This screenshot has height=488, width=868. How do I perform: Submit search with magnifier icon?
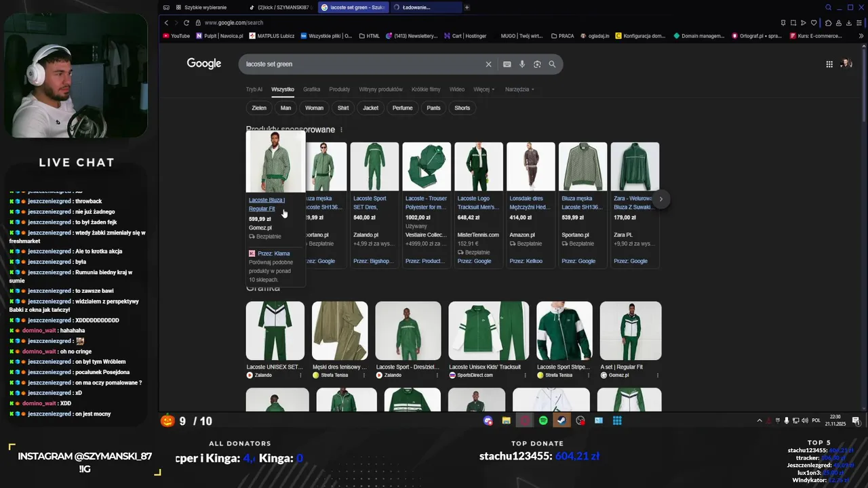coord(552,64)
